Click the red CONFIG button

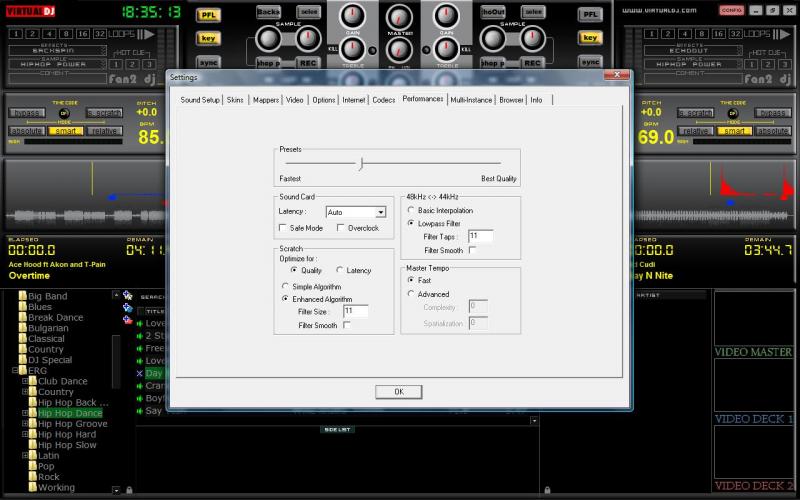click(732, 10)
